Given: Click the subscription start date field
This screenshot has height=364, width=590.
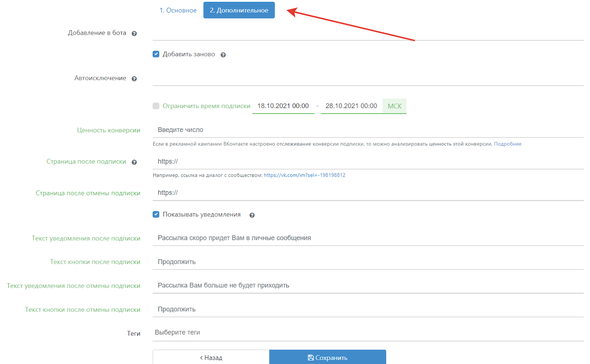Looking at the screenshot, I should pyautogui.click(x=283, y=106).
